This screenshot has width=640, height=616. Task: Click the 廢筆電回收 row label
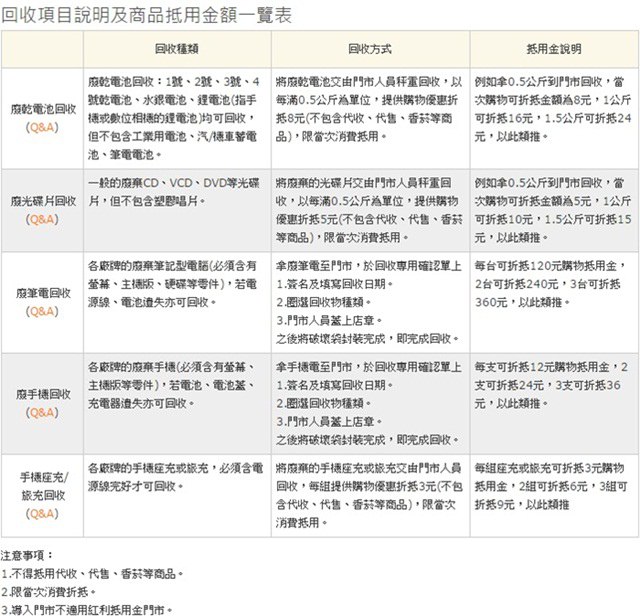pos(43,293)
